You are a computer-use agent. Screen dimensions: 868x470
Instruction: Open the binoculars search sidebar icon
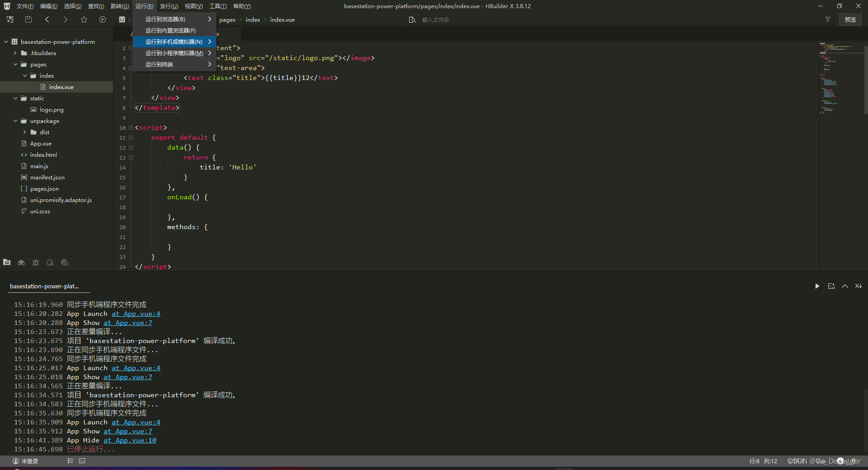21,262
